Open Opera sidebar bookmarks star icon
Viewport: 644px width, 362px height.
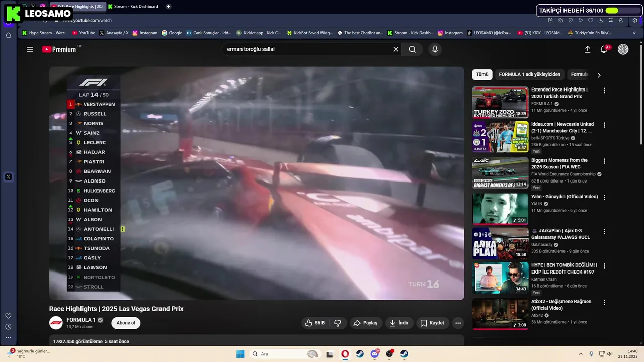coord(8,35)
